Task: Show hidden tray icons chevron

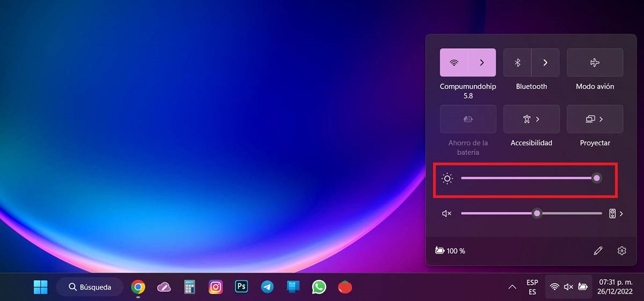Action: pyautogui.click(x=512, y=287)
